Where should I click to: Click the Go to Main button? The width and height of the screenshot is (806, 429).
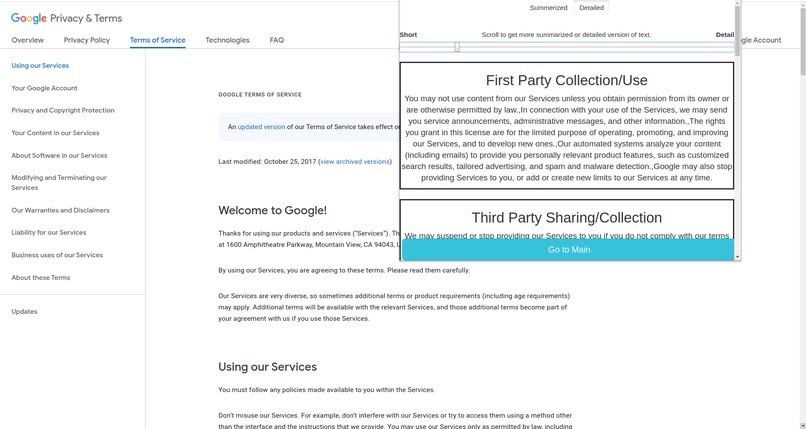point(568,250)
